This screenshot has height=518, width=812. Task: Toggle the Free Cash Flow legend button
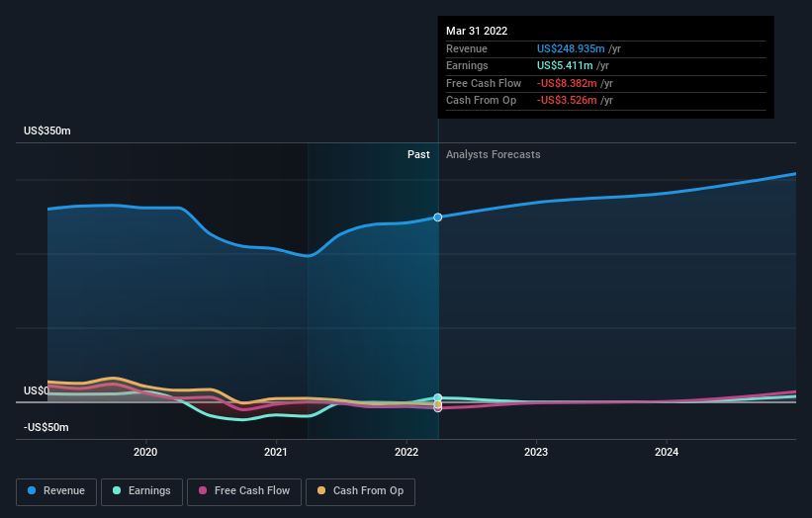tap(244, 491)
